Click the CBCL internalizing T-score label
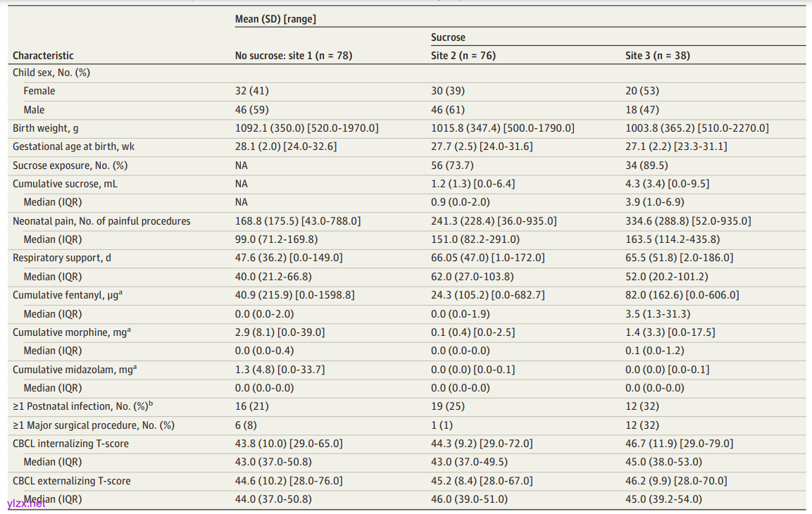This screenshot has width=812, height=514. 70,444
